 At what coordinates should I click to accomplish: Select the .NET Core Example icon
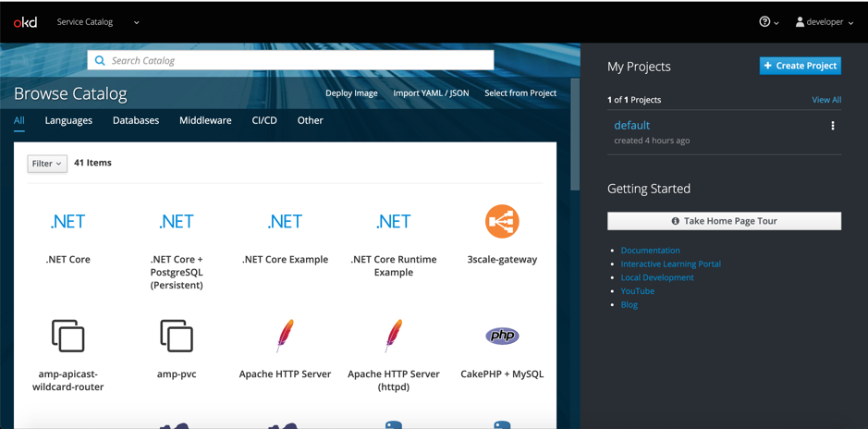[285, 221]
